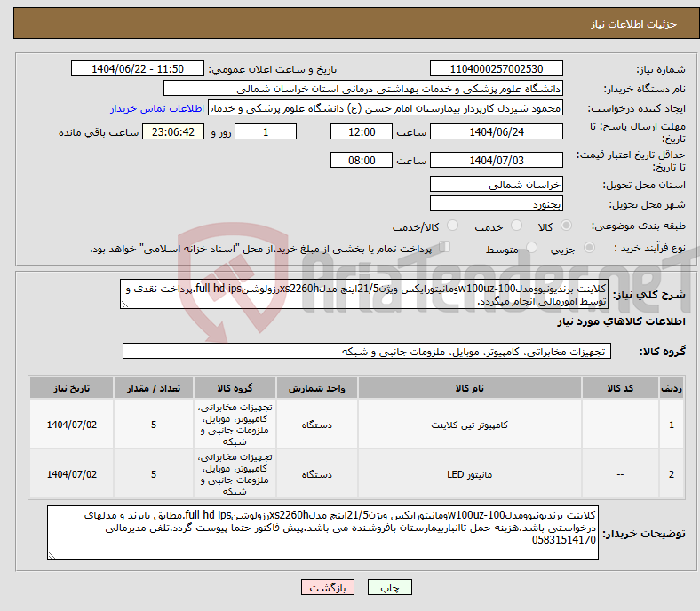Click the چاپ (print) button
The image size is (700, 611).
[389, 587]
